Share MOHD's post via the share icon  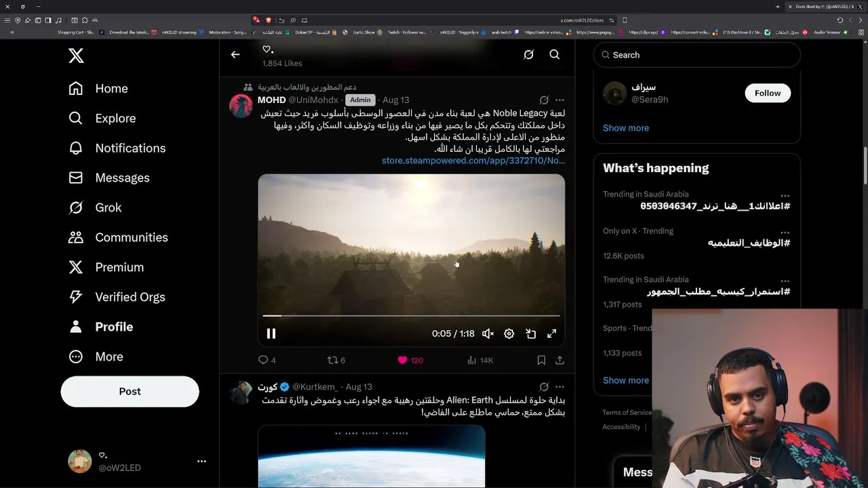(559, 360)
